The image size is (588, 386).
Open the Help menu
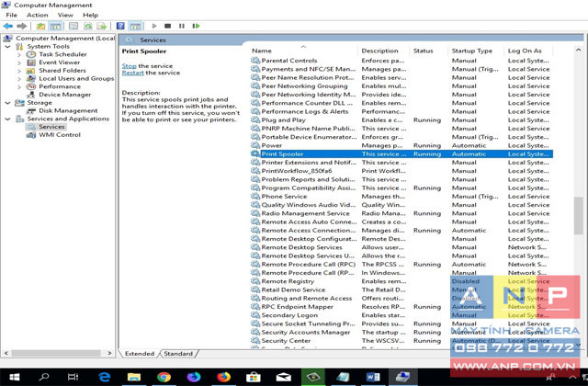90,15
